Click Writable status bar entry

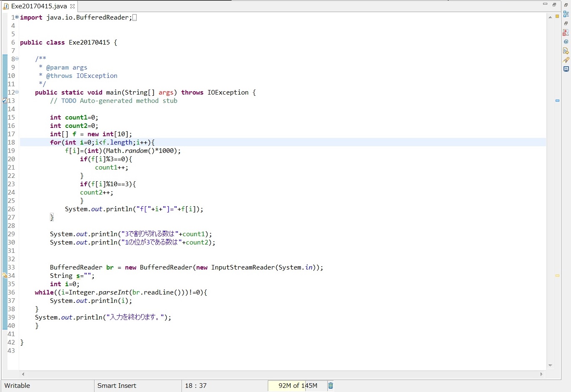click(17, 386)
